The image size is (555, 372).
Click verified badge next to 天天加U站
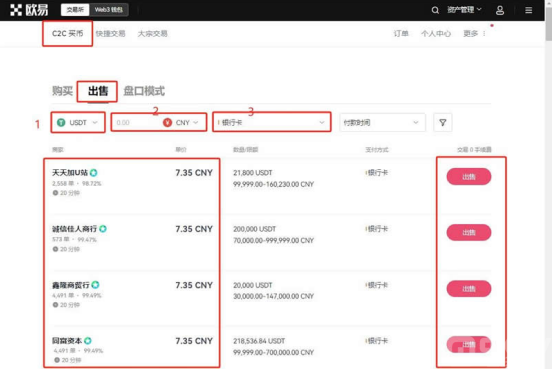coord(93,173)
